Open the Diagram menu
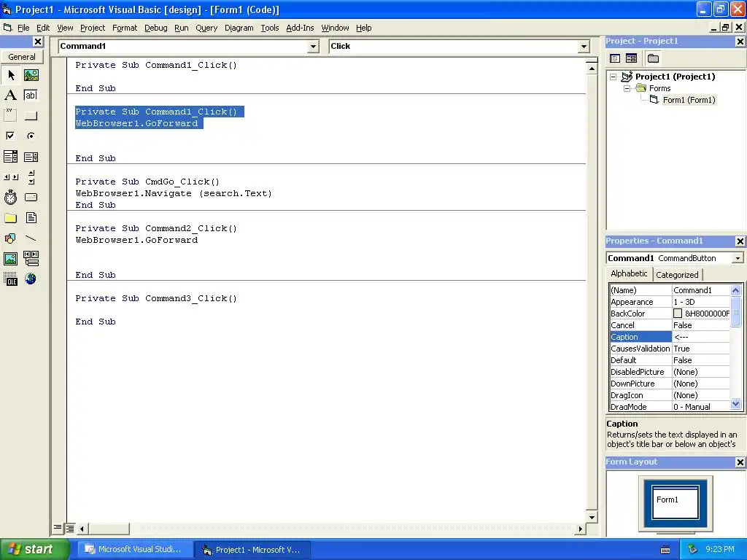747x560 pixels. pos(239,28)
